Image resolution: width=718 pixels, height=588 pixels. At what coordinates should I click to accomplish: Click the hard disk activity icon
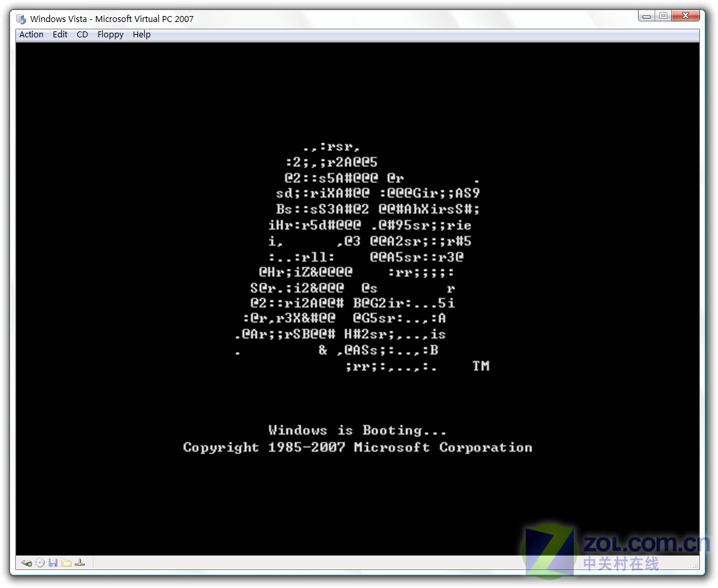[x=27, y=563]
